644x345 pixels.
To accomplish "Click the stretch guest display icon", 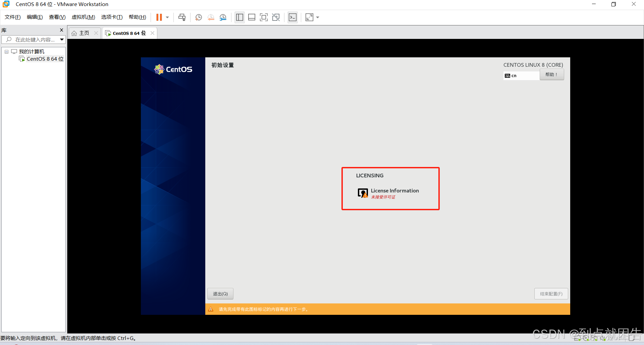I will coord(309,17).
